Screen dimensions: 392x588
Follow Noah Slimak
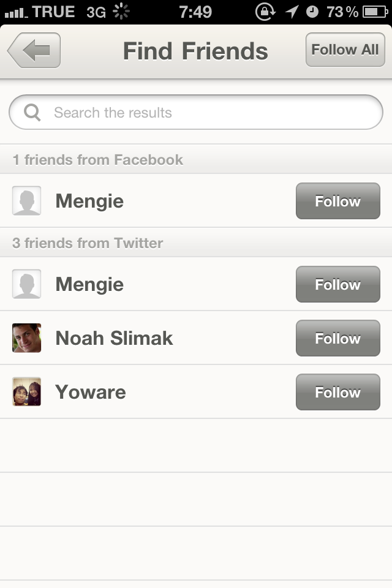(337, 338)
